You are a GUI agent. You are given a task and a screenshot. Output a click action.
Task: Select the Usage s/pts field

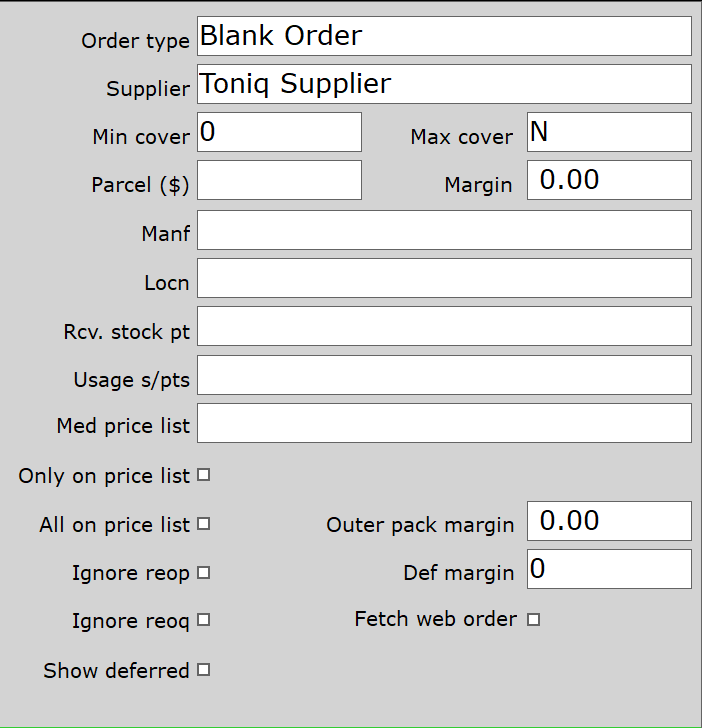pos(444,375)
